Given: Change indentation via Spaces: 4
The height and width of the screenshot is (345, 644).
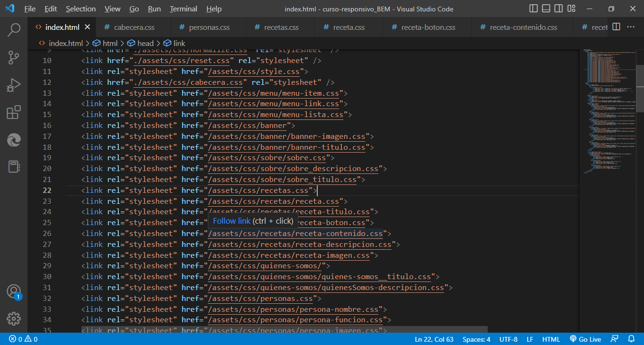Looking at the screenshot, I should (x=476, y=339).
